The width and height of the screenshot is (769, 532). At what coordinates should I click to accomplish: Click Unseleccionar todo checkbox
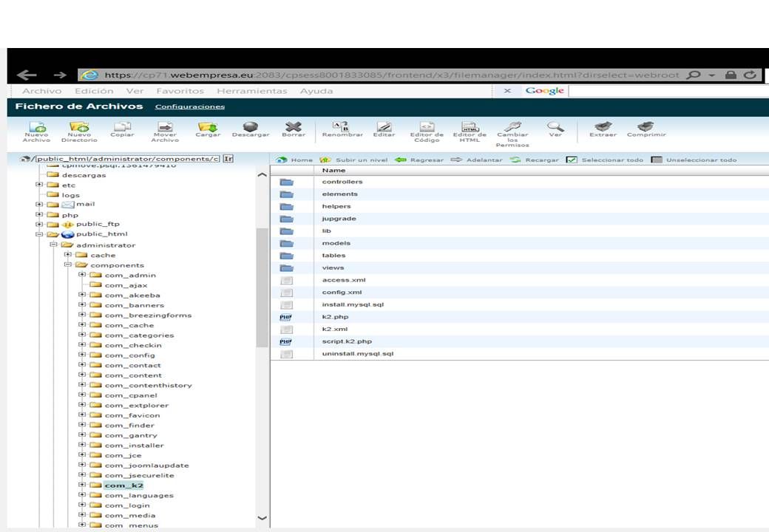click(657, 160)
